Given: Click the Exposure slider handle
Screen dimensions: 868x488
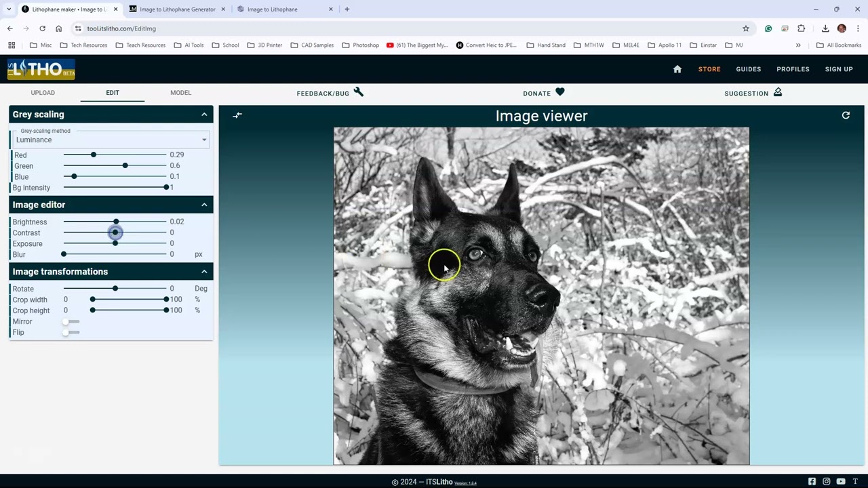Looking at the screenshot, I should click(x=115, y=243).
